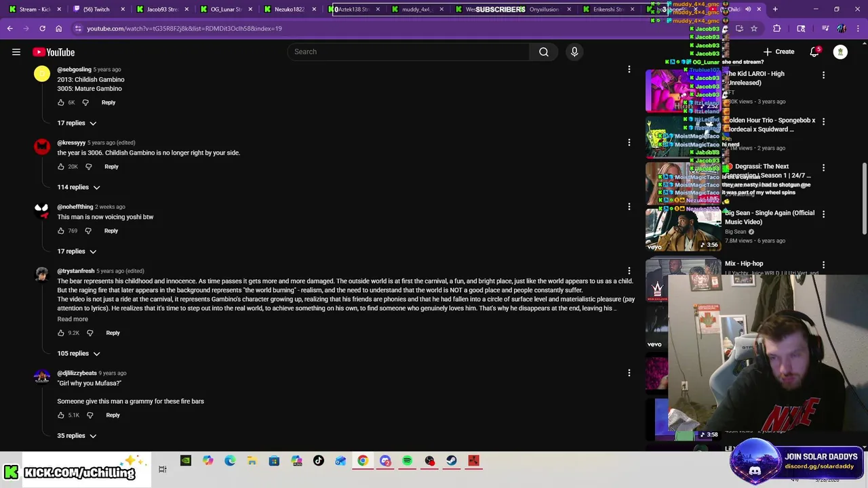This screenshot has height=488, width=868.
Task: Open action menu for @djlilizzybeats comment
Action: tap(629, 373)
